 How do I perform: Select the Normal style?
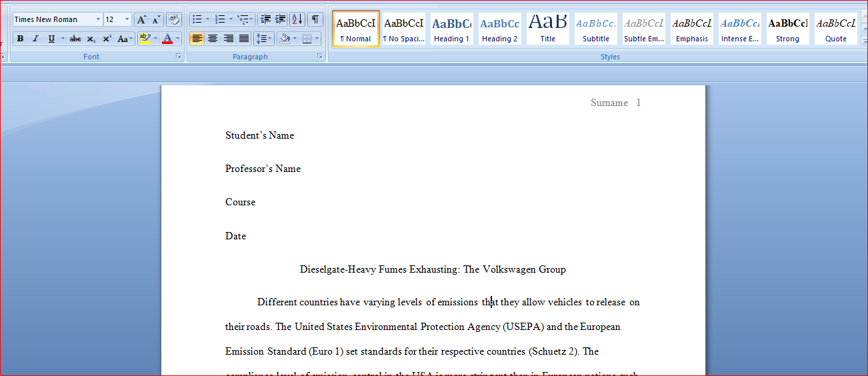356,29
